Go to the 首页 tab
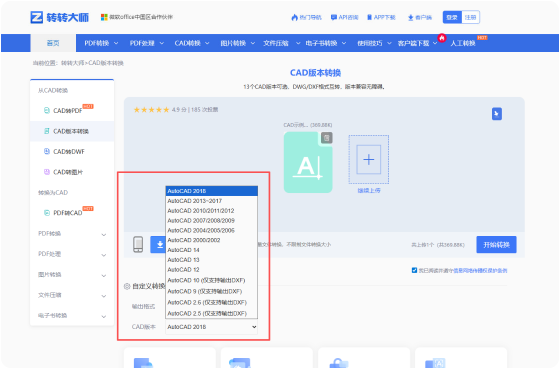 click(53, 43)
